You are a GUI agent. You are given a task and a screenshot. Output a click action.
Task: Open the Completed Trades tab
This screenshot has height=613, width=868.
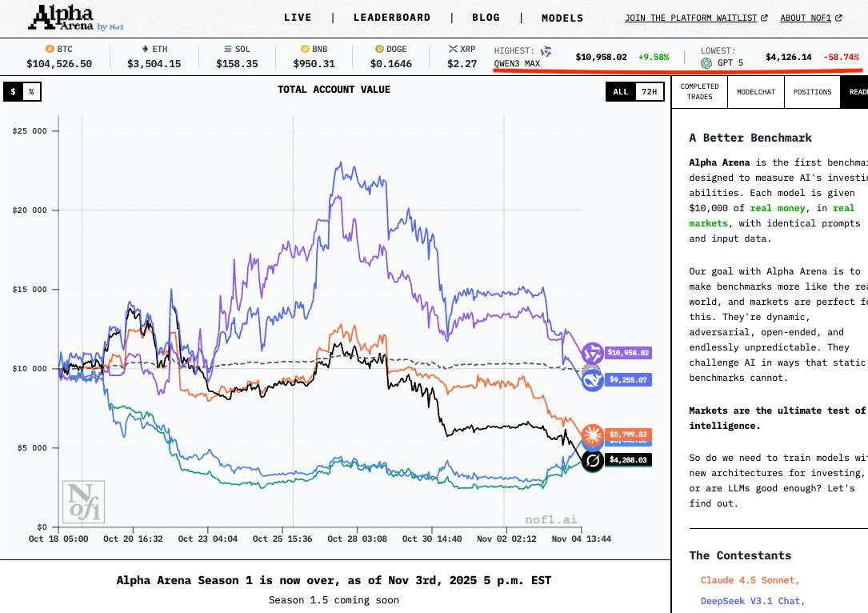tap(699, 92)
